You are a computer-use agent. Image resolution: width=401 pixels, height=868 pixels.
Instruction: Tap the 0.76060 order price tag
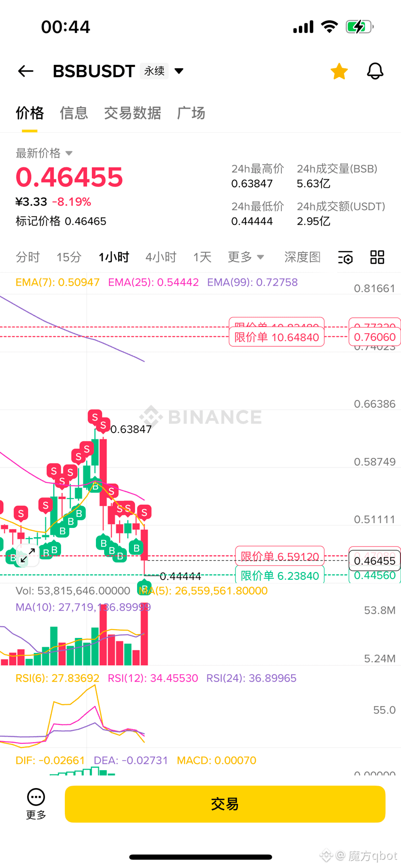(375, 337)
